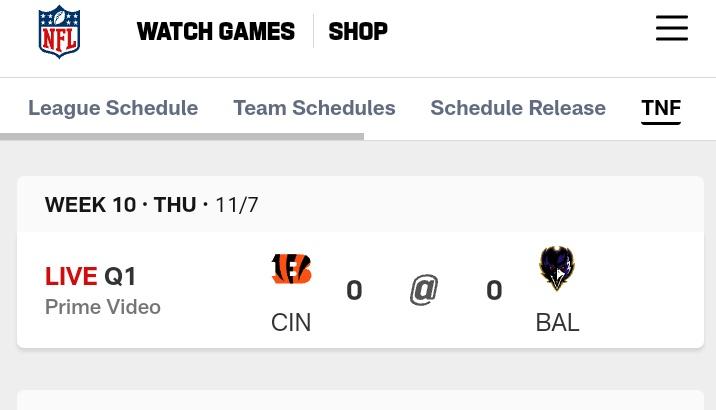Switch to Team Schedules tab
Screen dimensions: 716x410
tap(314, 108)
